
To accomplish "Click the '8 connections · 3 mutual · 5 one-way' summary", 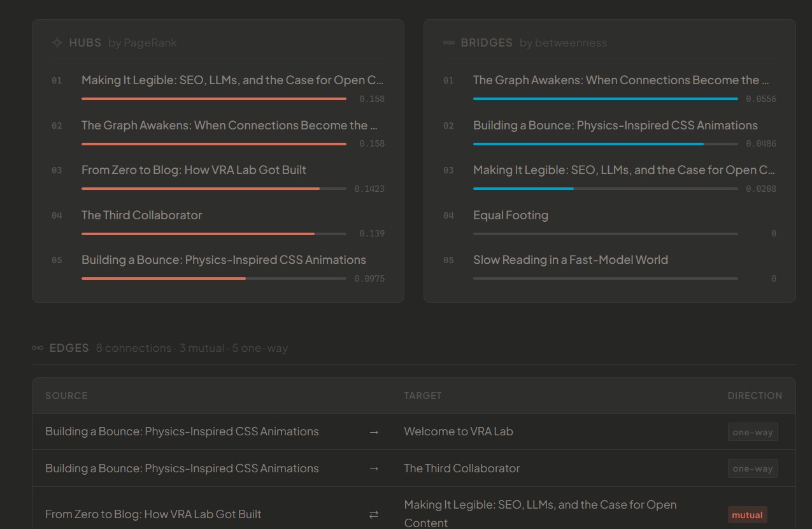I will pos(192,348).
